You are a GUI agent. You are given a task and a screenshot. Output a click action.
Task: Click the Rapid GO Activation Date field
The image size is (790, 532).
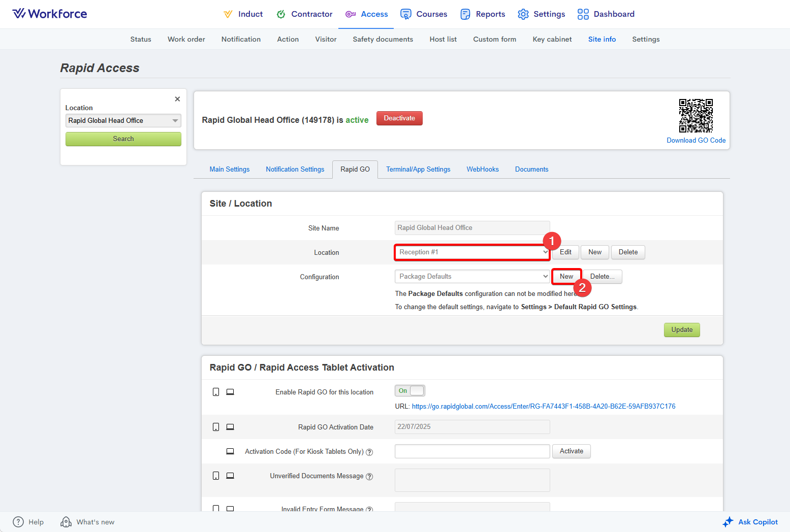[x=472, y=427]
